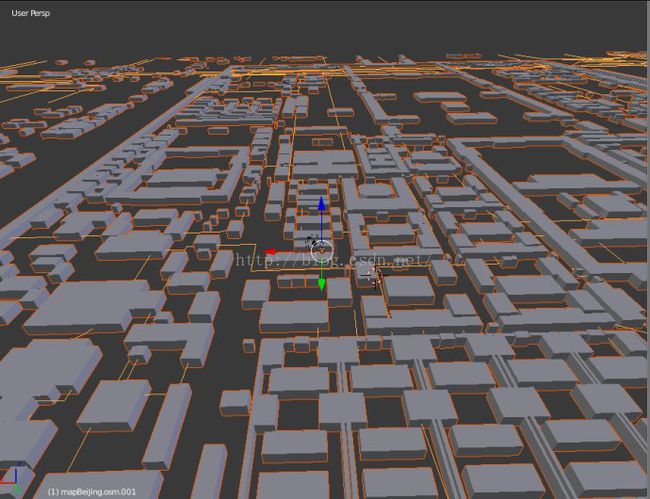Click the blue Z-axis manipulator arrow
Viewport: 650px width, 499px height.
click(x=321, y=204)
